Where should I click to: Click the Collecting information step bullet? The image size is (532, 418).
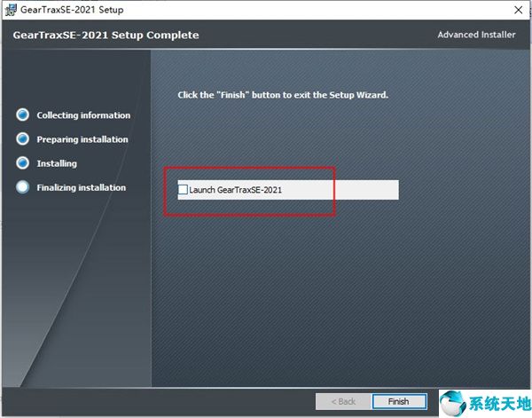tap(23, 114)
